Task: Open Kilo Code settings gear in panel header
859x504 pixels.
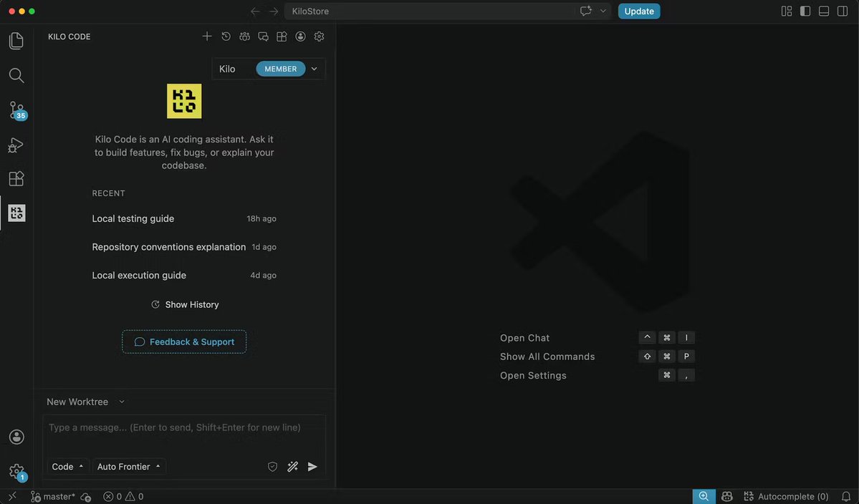Action: pyautogui.click(x=319, y=37)
